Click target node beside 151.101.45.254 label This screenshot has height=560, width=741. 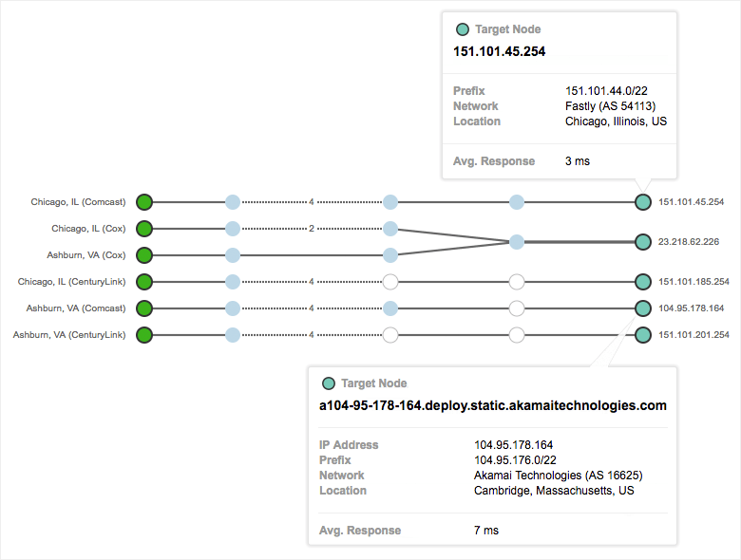click(x=643, y=202)
